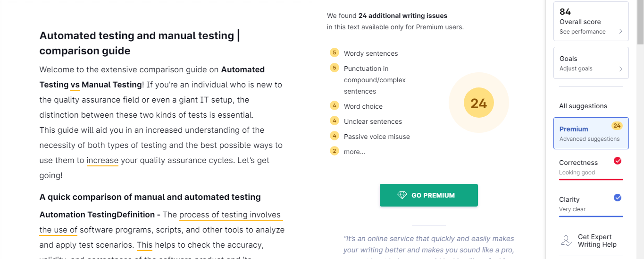
Task: Click the "Adjust goals" link
Action: tap(576, 69)
